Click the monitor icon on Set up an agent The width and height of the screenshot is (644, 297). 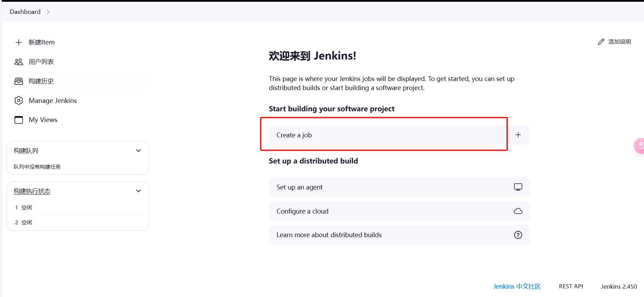[x=518, y=187]
